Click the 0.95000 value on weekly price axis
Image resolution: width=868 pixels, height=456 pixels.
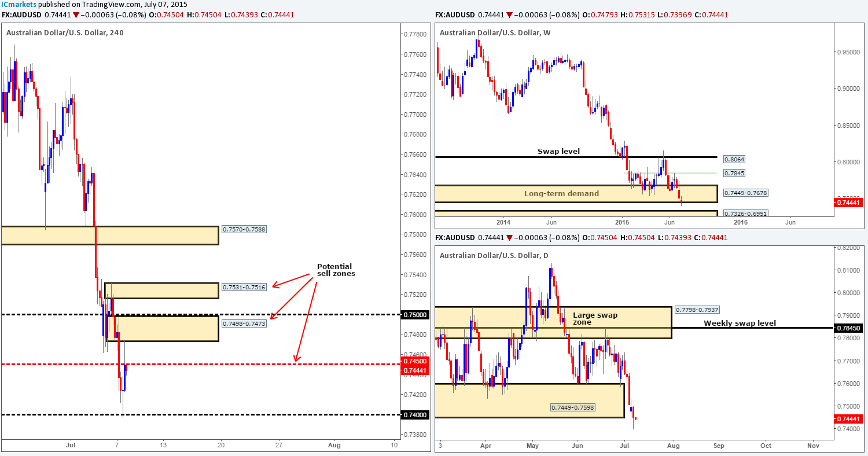click(848, 52)
